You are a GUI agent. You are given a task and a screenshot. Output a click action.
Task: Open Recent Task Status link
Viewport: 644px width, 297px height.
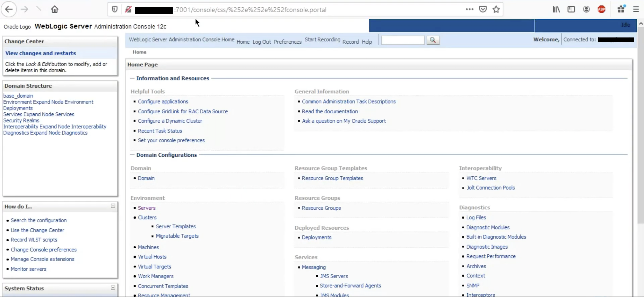point(160,131)
